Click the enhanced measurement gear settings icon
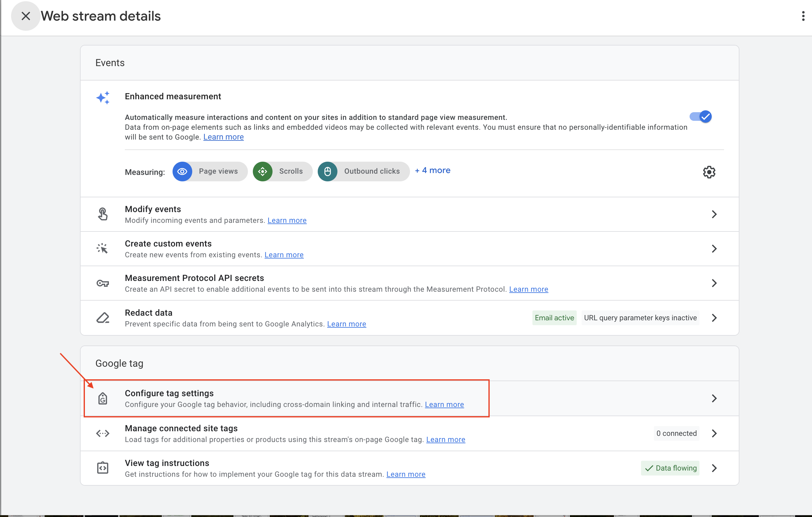The height and width of the screenshot is (517, 812). [709, 172]
